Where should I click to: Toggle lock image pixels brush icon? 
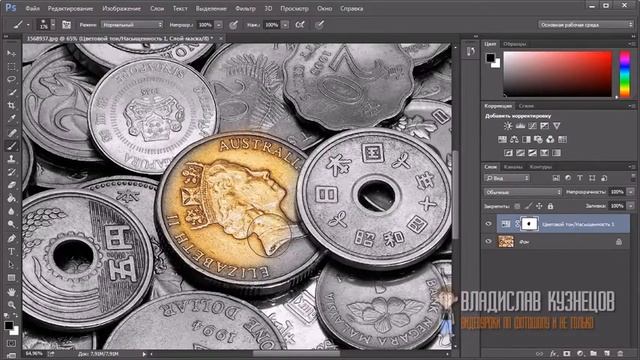point(528,206)
